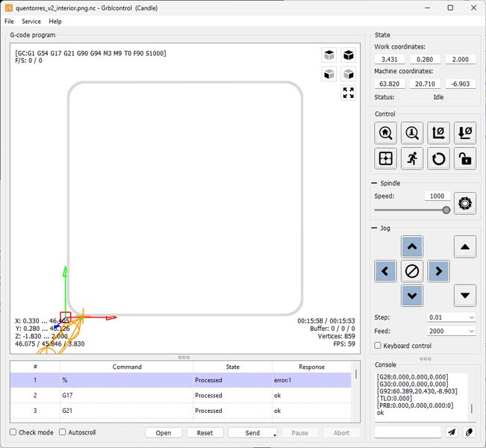Click the Candle app icon in title bar
The width and height of the screenshot is (486, 448).
[x=9, y=8]
